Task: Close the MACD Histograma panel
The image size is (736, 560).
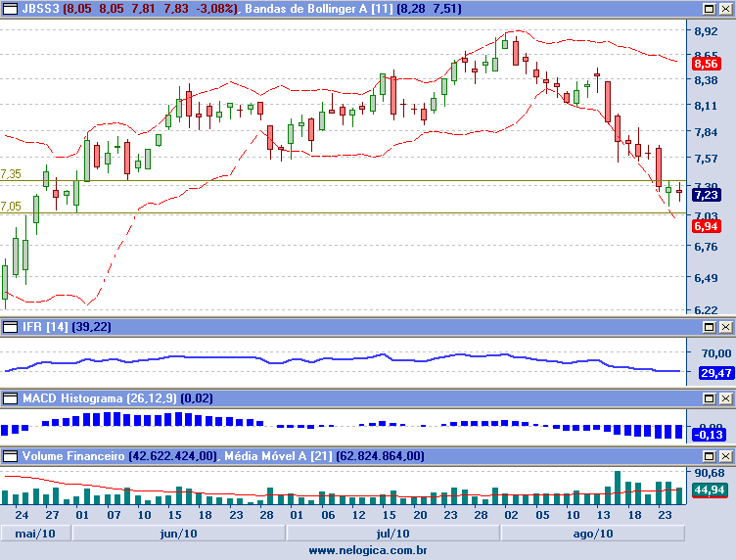Action: coord(725,398)
